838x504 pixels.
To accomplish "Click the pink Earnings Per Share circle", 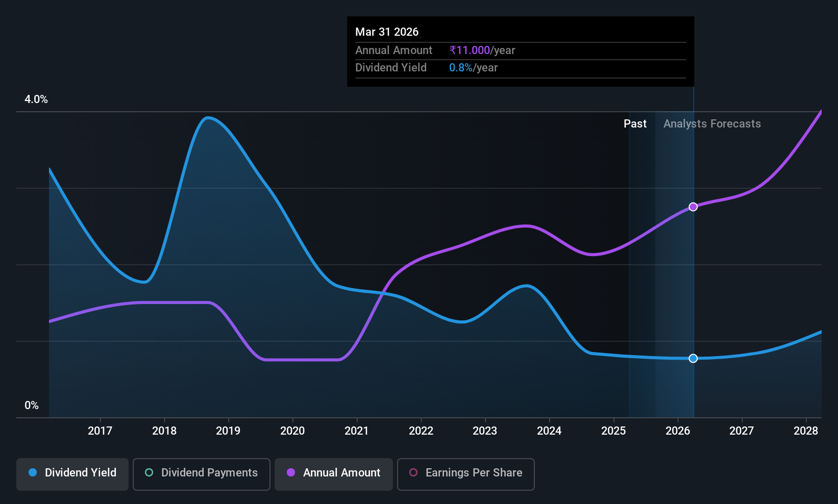I will (x=413, y=472).
